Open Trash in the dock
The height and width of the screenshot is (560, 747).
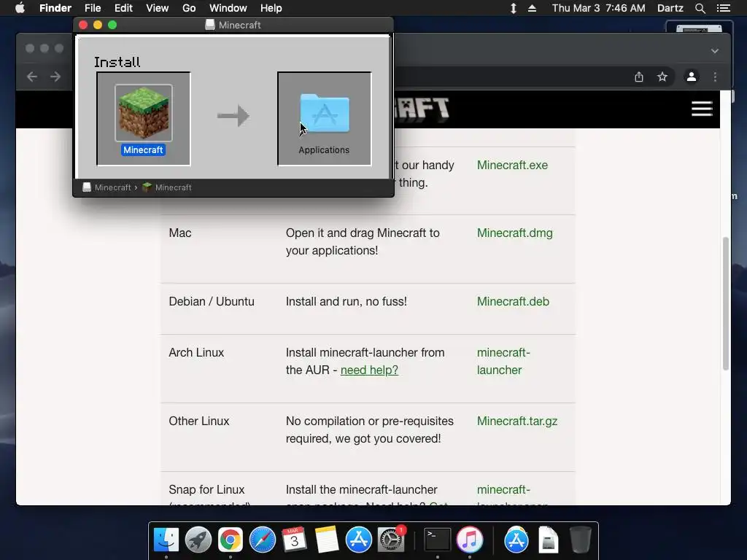(580, 540)
